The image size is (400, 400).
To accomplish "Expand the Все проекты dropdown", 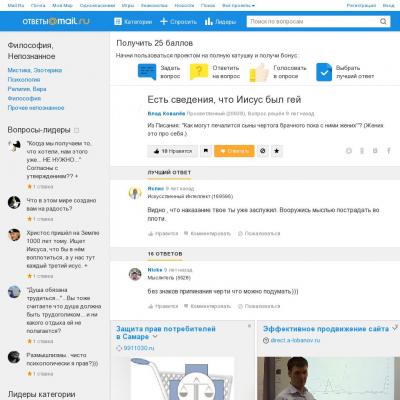I will coord(238,6).
